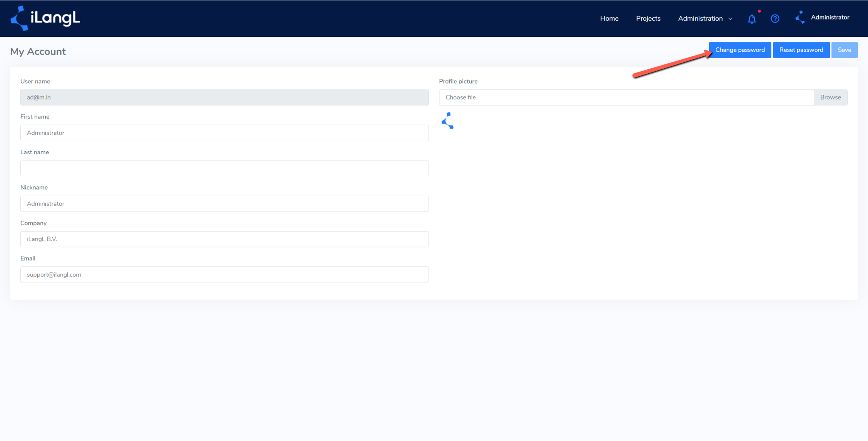Click the User name field

tap(225, 97)
